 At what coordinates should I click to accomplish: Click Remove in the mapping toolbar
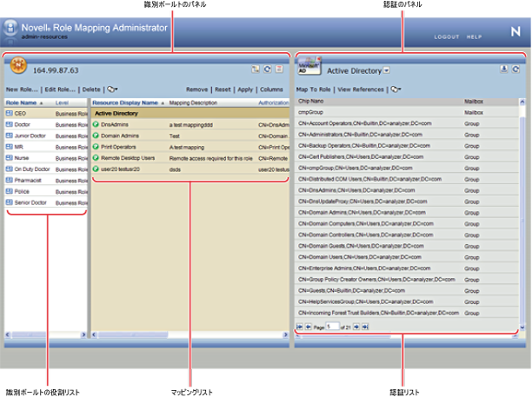196,89
